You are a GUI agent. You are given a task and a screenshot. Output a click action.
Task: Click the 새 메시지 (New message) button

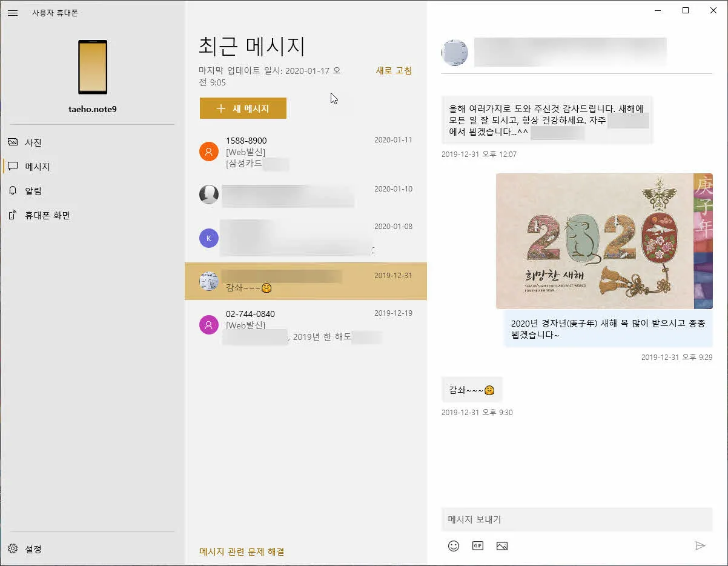pyautogui.click(x=242, y=108)
